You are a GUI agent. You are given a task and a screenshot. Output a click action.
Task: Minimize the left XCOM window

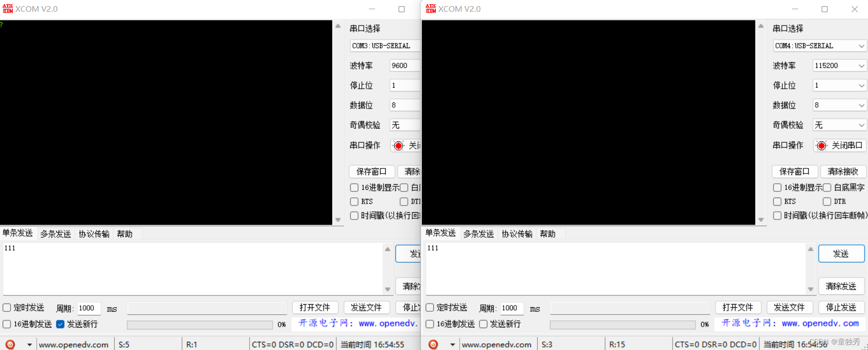pos(372,9)
